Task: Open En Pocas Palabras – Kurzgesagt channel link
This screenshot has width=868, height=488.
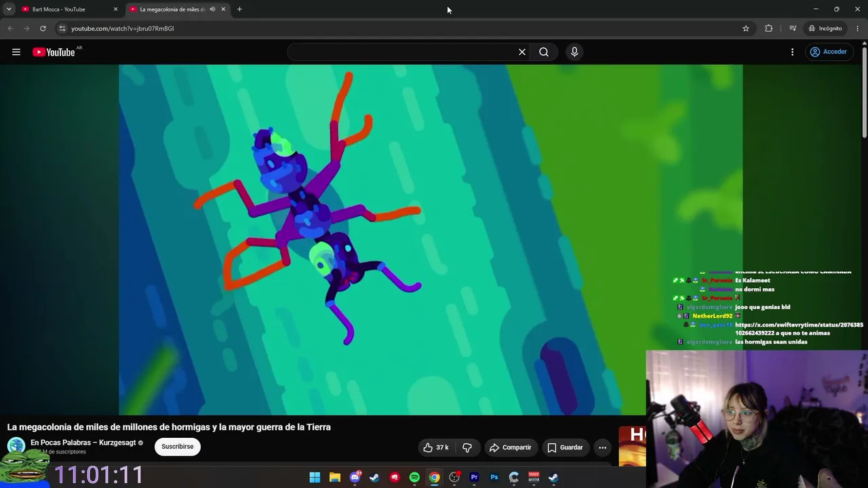Action: (x=83, y=443)
